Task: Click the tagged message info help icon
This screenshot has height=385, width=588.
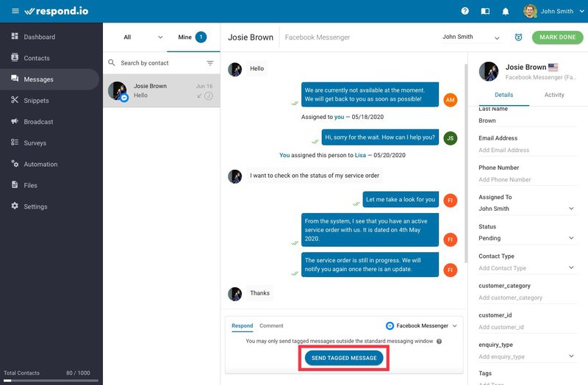Action: pyautogui.click(x=439, y=341)
